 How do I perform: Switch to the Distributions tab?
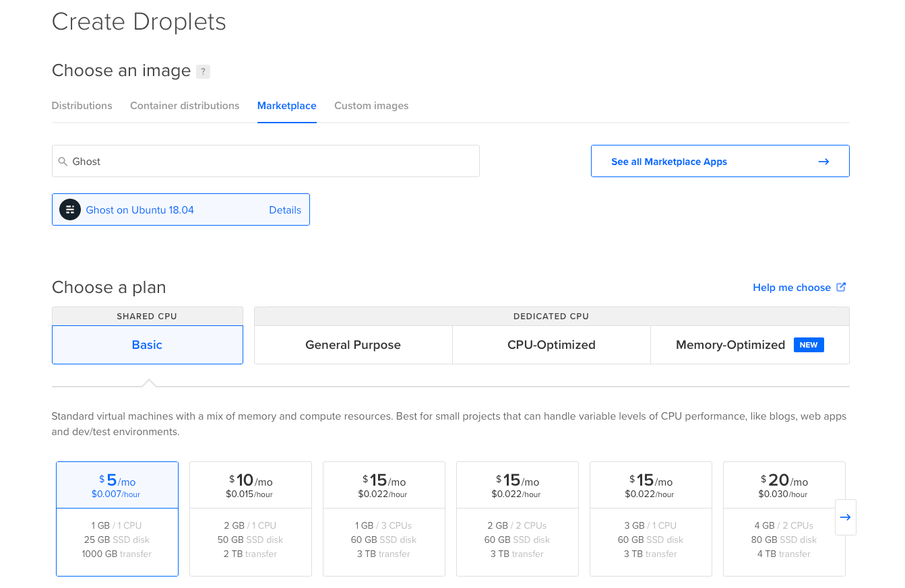pyautogui.click(x=82, y=106)
